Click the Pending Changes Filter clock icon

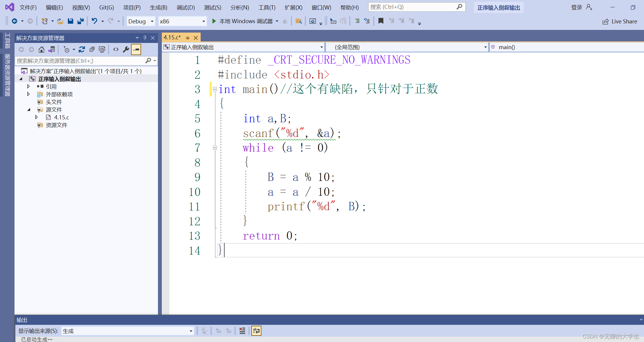point(67,49)
